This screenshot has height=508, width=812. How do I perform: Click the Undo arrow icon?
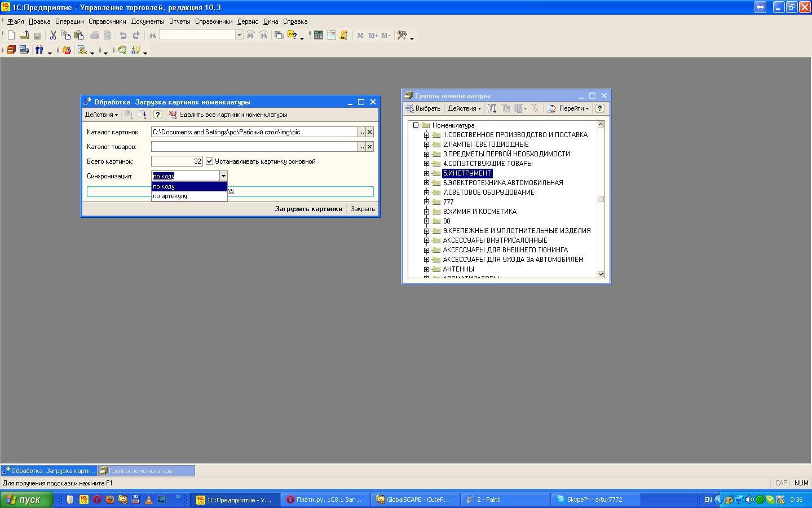[x=123, y=35]
